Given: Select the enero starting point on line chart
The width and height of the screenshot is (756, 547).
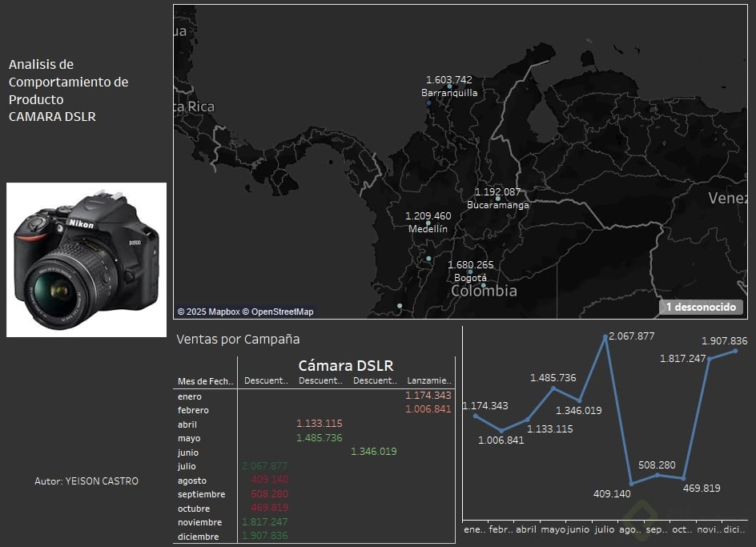Looking at the screenshot, I should pos(476,416).
